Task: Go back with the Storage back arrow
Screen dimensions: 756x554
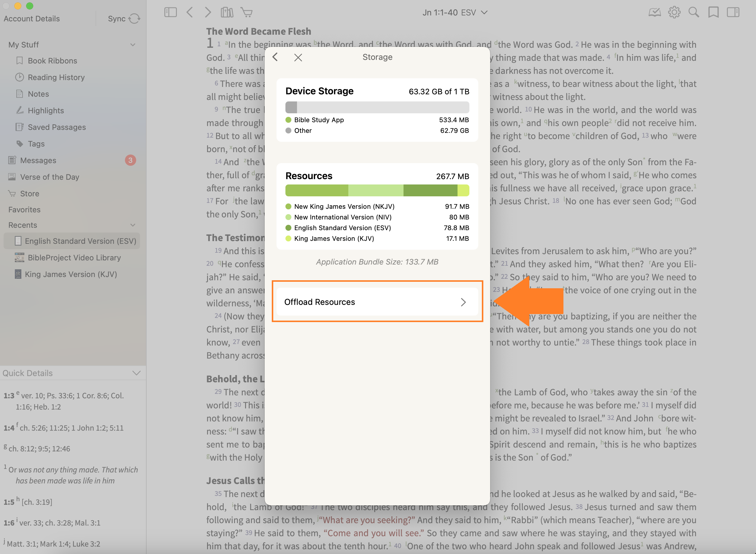Action: click(275, 57)
